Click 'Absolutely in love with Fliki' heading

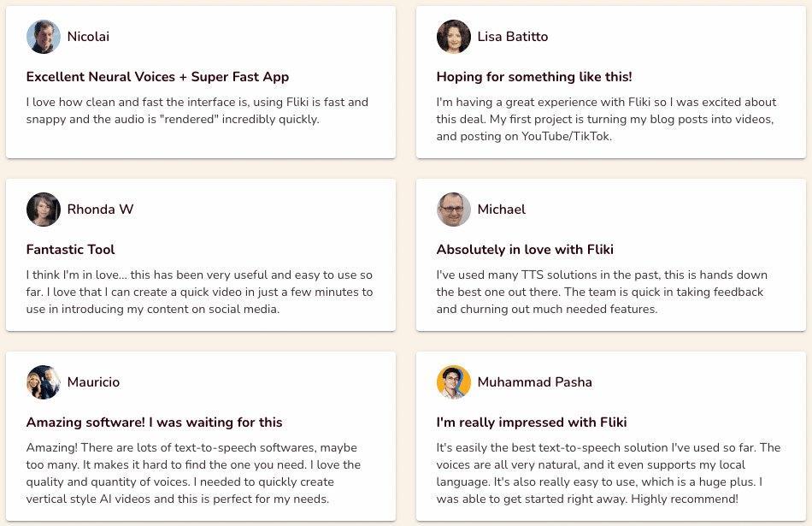[525, 250]
